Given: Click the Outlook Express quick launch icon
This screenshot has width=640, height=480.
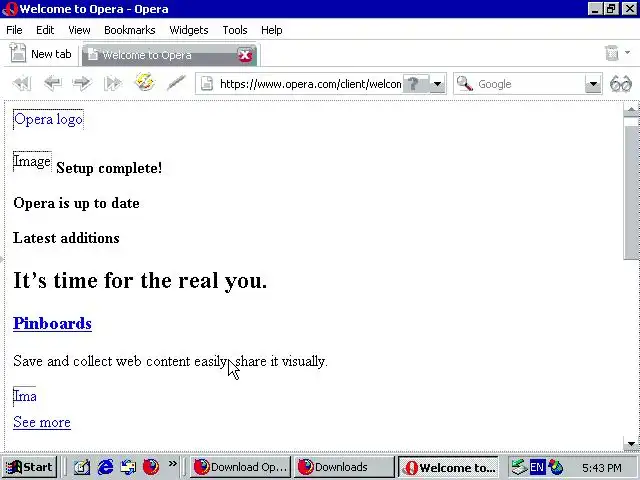Looking at the screenshot, I should (129, 467).
